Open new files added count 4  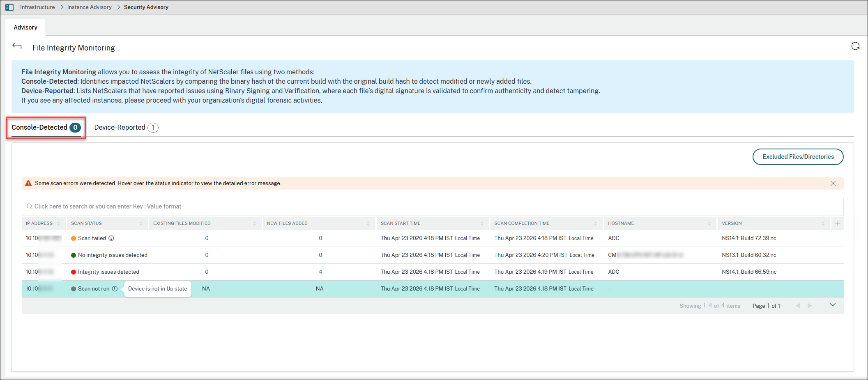[320, 272]
